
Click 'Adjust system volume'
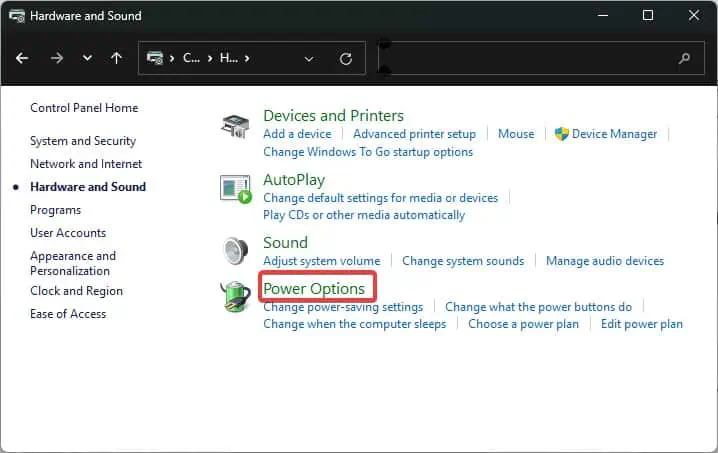pos(321,261)
